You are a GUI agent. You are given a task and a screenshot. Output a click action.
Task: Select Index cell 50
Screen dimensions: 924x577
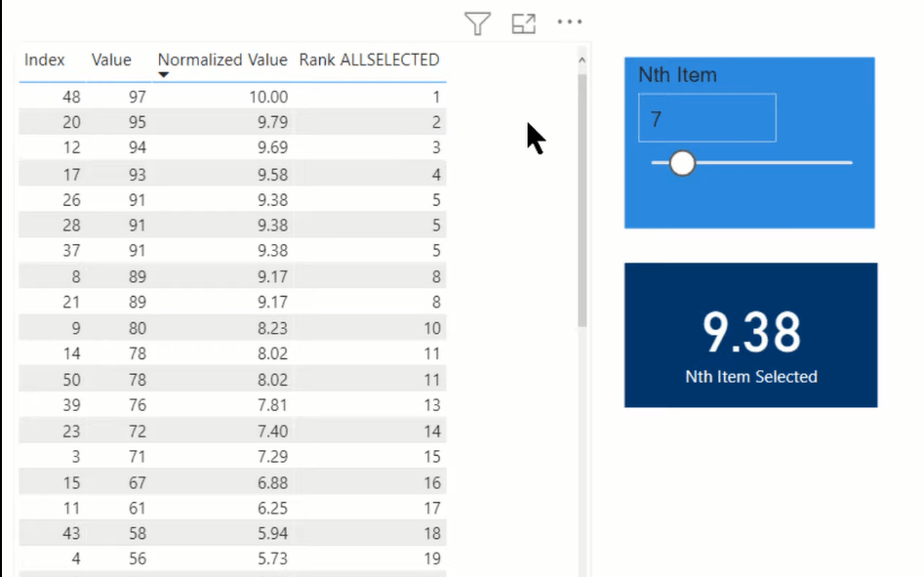71,380
